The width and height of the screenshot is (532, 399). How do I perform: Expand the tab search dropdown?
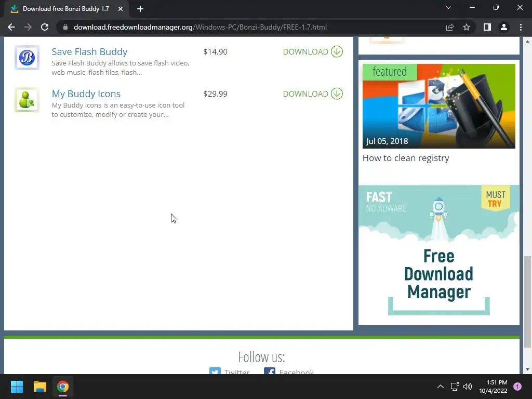coord(448,7)
